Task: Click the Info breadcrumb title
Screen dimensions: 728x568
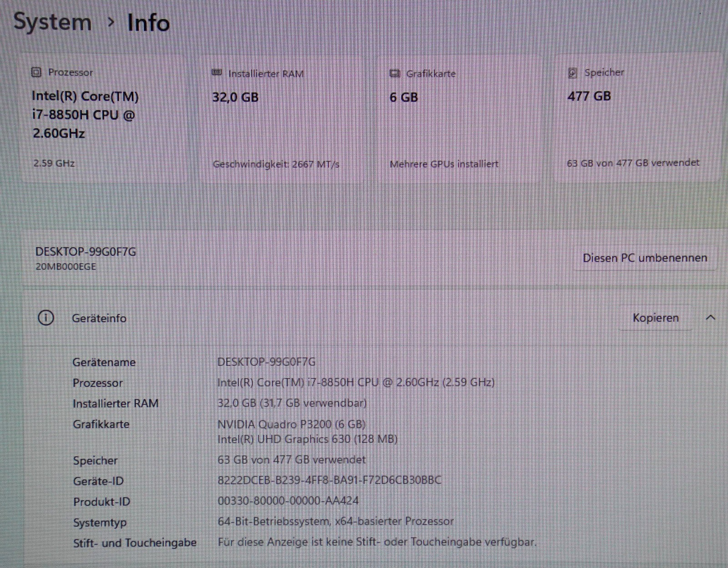Action: [x=148, y=23]
